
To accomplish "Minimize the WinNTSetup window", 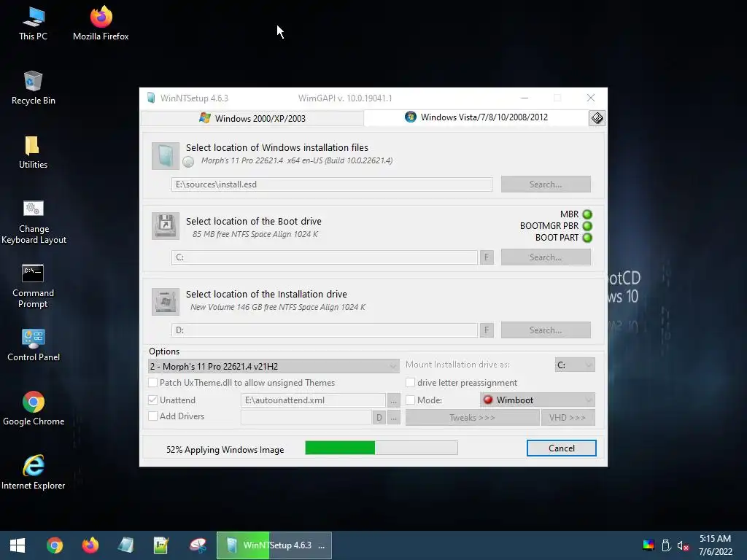I will pyautogui.click(x=525, y=98).
